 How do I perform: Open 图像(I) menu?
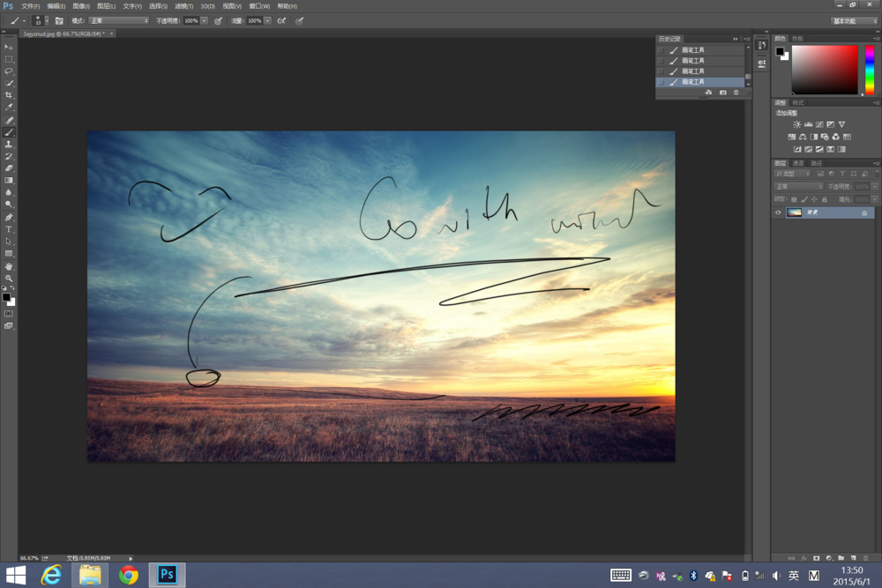point(81,6)
